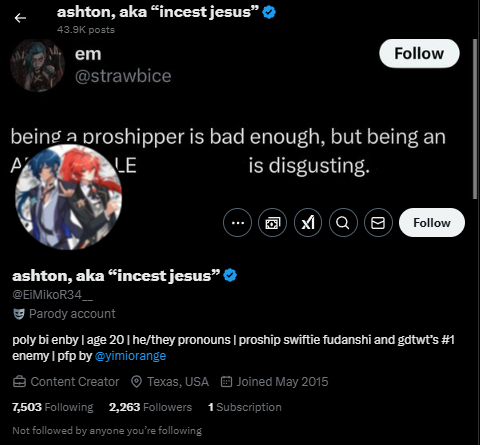Open em's small avatar thumbnail
Screen dimensions: 480x445
37,65
